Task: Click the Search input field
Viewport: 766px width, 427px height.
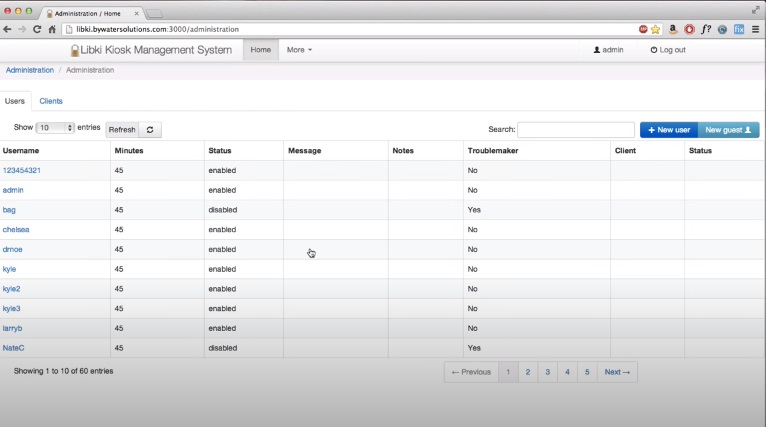Action: (x=576, y=130)
